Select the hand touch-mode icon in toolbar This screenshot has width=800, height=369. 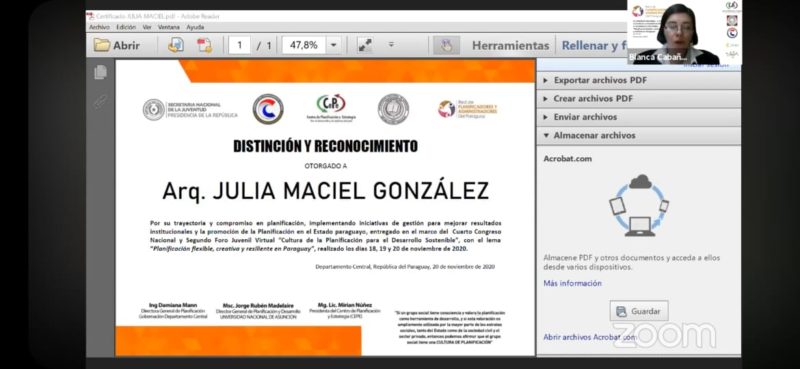pos(446,45)
